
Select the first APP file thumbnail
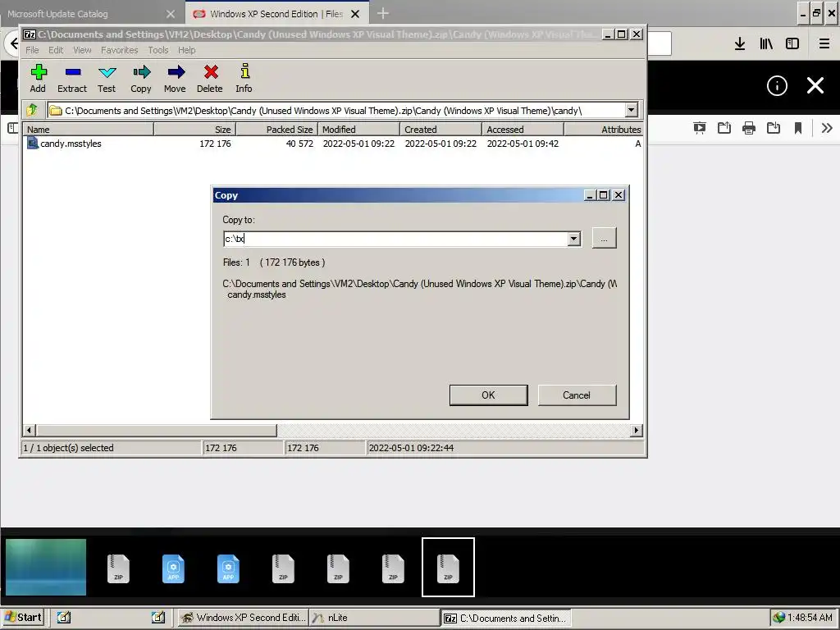[x=173, y=568]
